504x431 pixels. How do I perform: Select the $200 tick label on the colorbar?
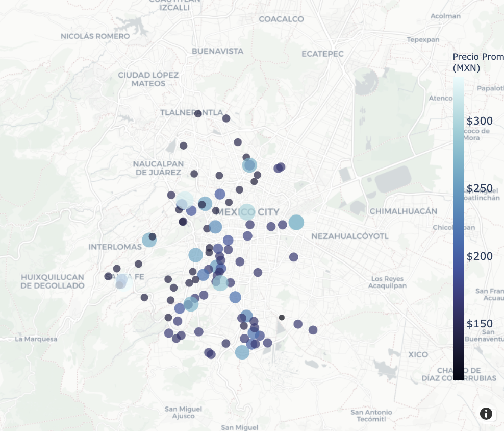480,256
